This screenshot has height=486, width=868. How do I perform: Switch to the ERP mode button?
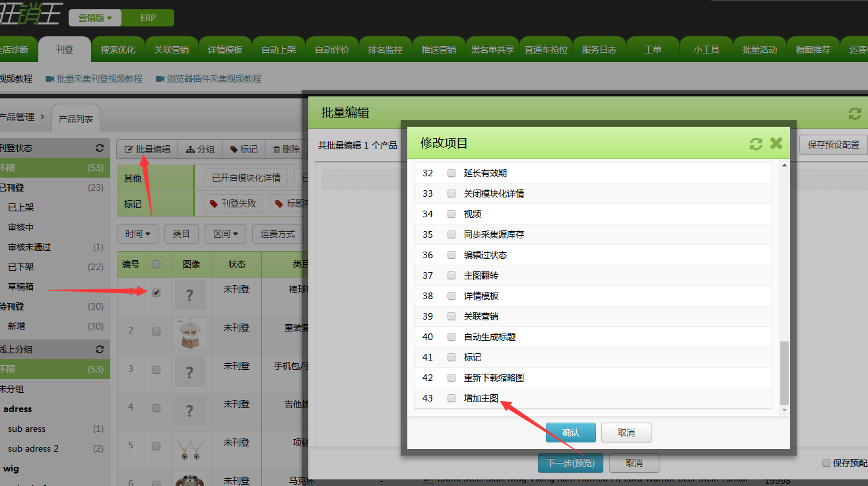148,18
